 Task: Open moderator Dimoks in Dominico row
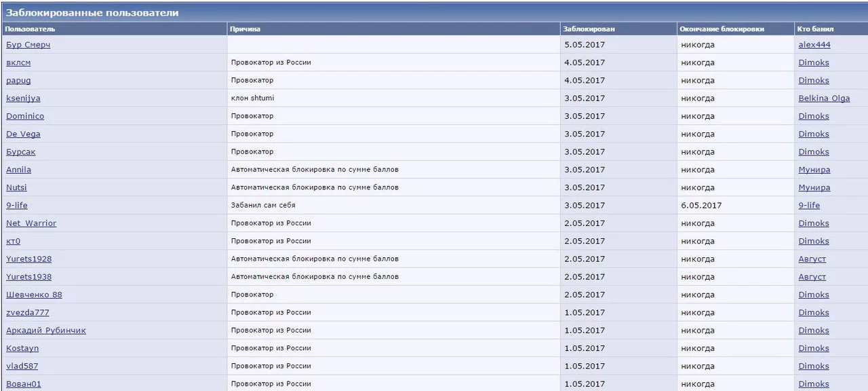pos(814,116)
